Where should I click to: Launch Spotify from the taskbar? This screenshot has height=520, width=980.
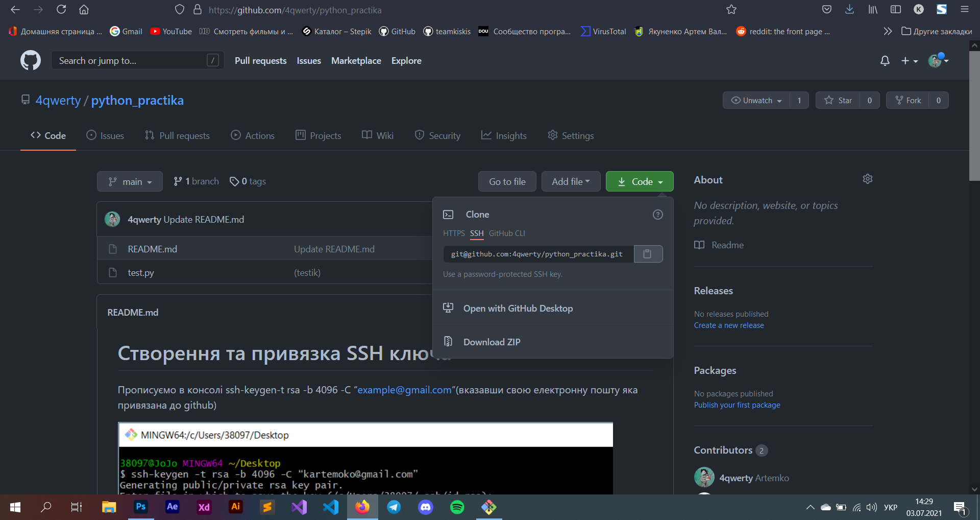[x=457, y=507]
